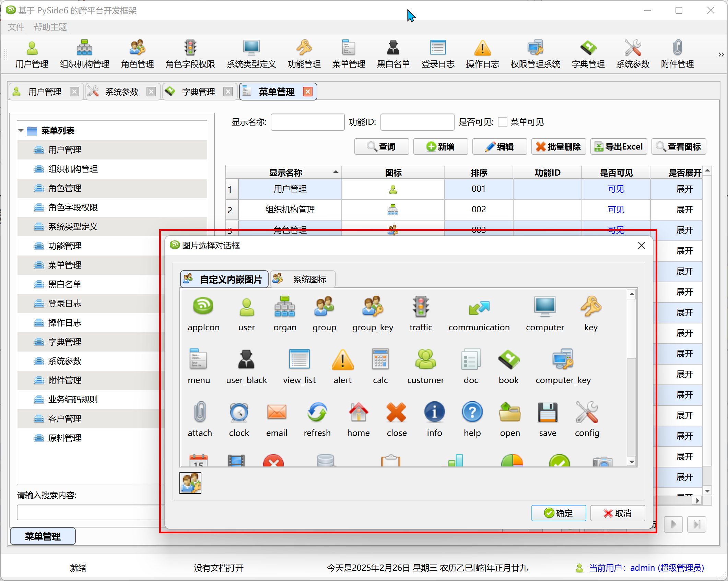Open the 帮助主题 menu
The height and width of the screenshot is (581, 728).
click(50, 27)
